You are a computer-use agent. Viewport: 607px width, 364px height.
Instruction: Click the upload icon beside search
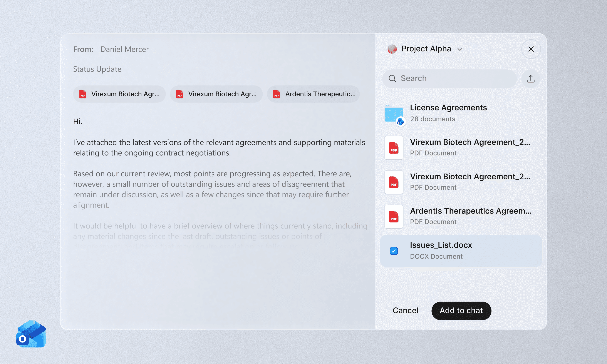530,79
